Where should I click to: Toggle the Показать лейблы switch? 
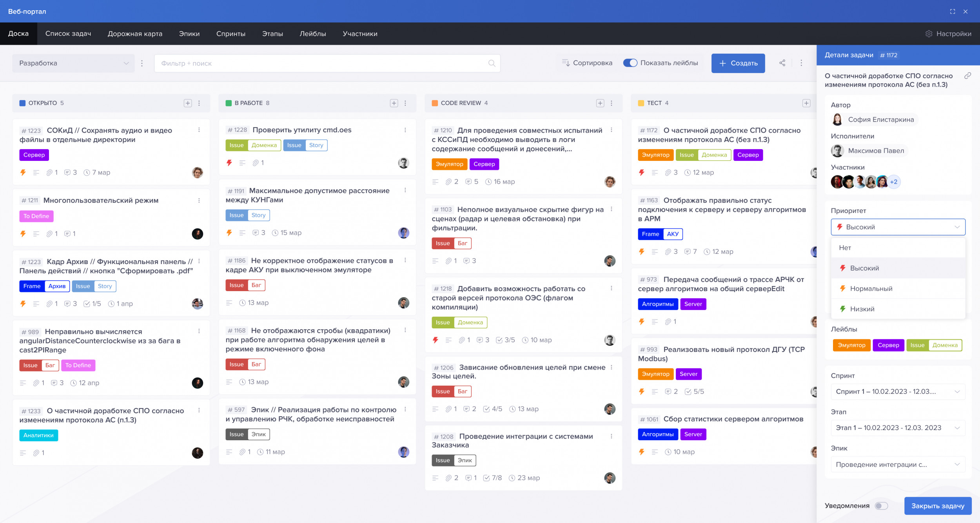click(x=630, y=63)
